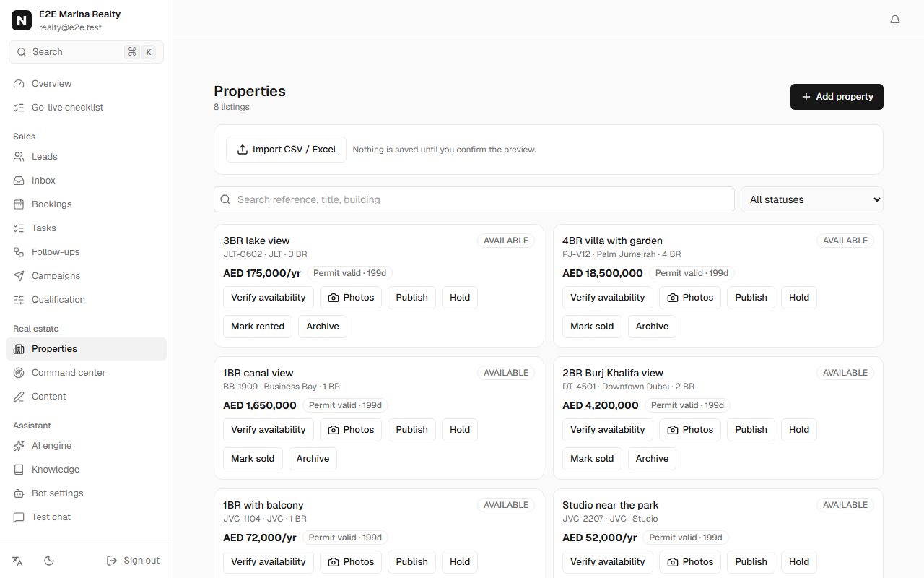The height and width of the screenshot is (578, 924).
Task: Click the Add property button
Action: 837,97
